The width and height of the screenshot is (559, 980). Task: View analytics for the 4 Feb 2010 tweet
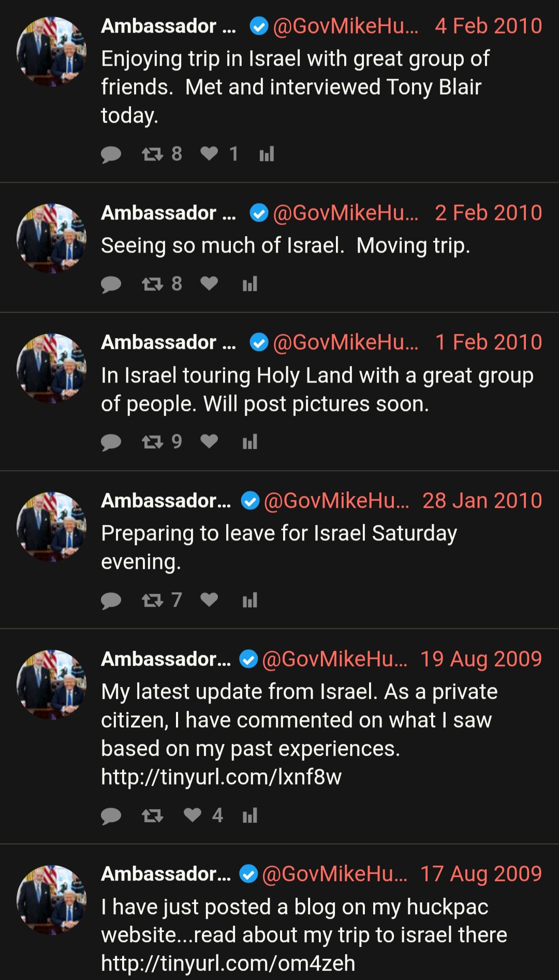[x=267, y=154]
